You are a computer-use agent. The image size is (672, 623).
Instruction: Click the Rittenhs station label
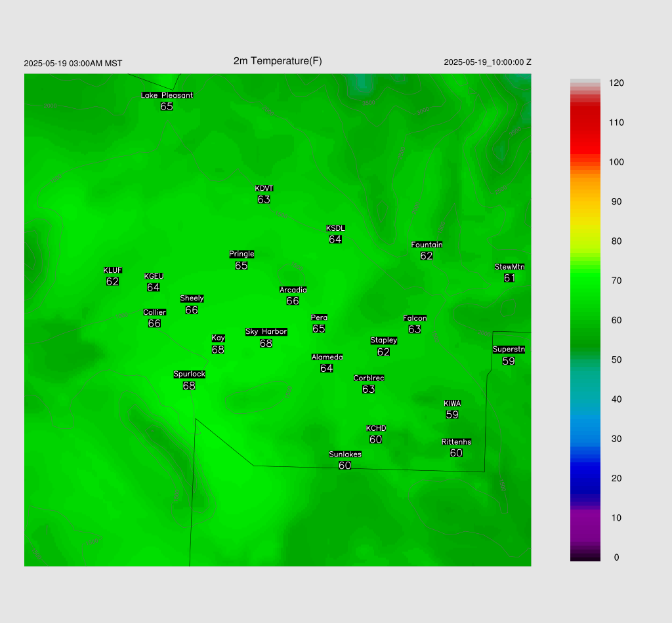457,442
